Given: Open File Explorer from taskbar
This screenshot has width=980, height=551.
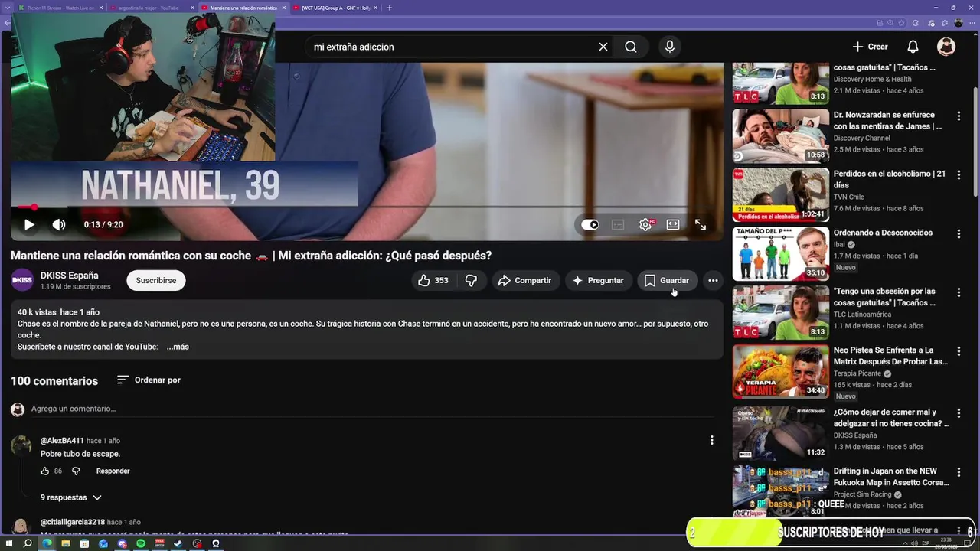Looking at the screenshot, I should pyautogui.click(x=65, y=543).
